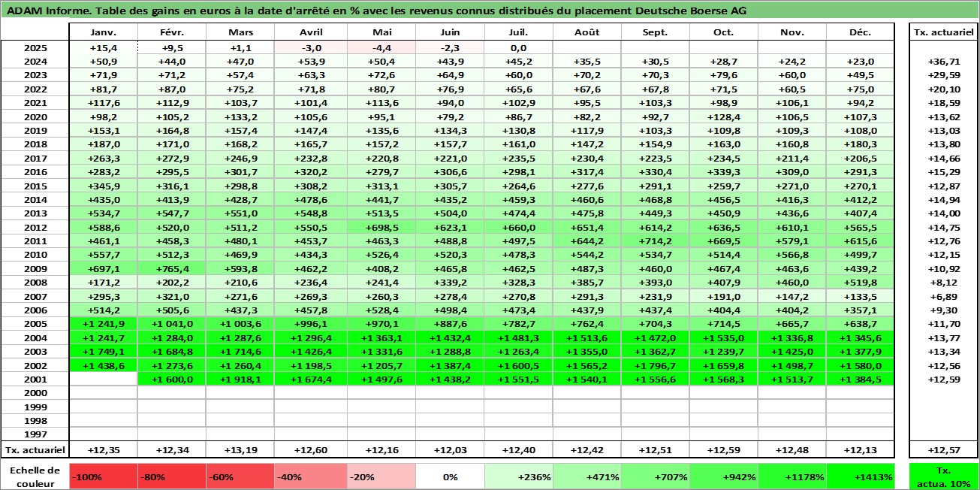Click the +29,59 actuarial rate value
980x490 pixels.
click(x=943, y=75)
